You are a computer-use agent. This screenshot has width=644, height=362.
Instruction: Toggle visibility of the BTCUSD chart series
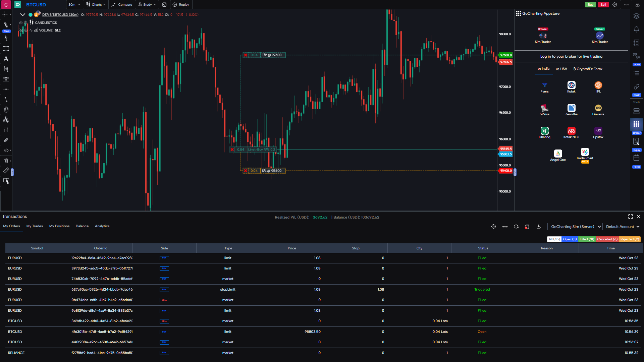(30, 15)
